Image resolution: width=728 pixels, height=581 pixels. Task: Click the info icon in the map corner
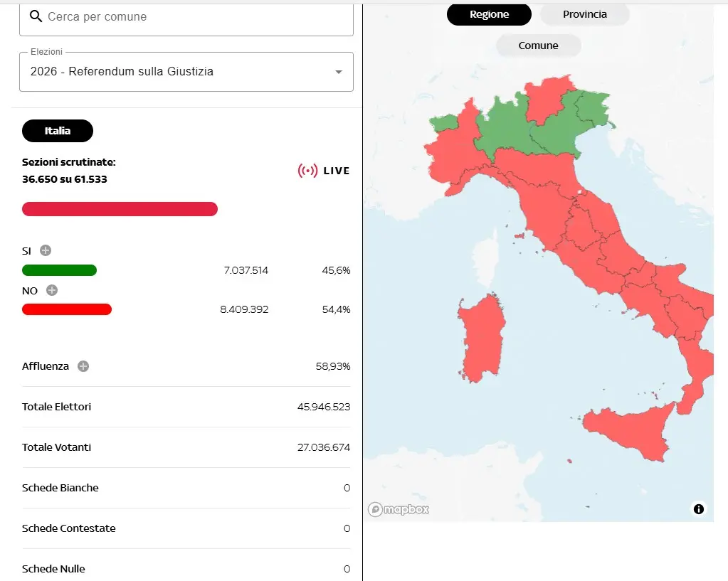[698, 509]
